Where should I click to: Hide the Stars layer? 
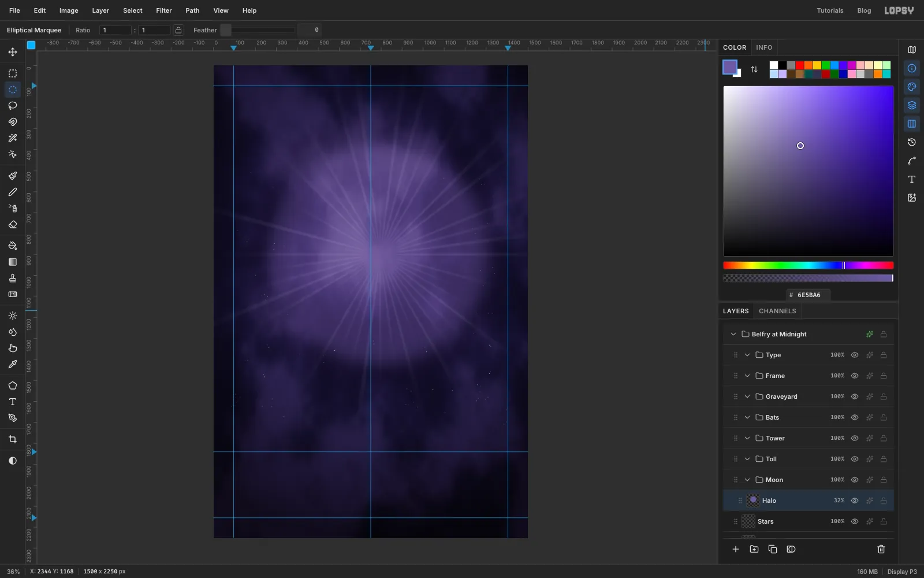click(x=855, y=521)
